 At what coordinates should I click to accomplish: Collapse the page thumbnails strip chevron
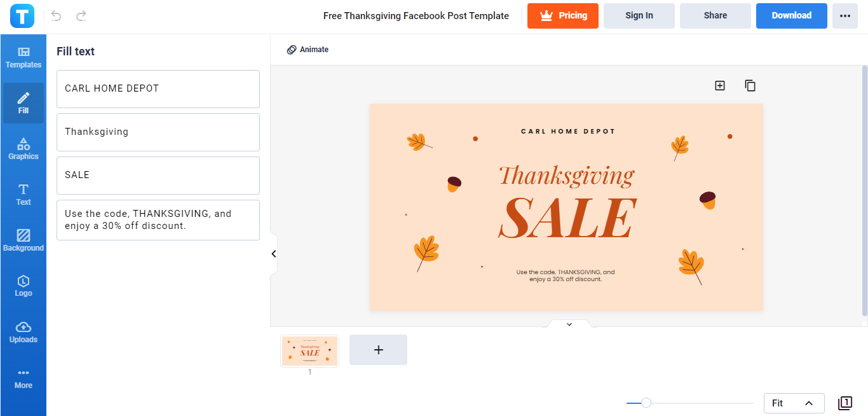pos(569,324)
